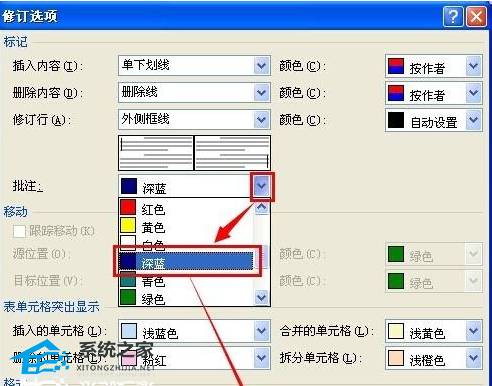Click the 标记 section heading
The width and height of the screenshot is (492, 386).
pos(15,42)
